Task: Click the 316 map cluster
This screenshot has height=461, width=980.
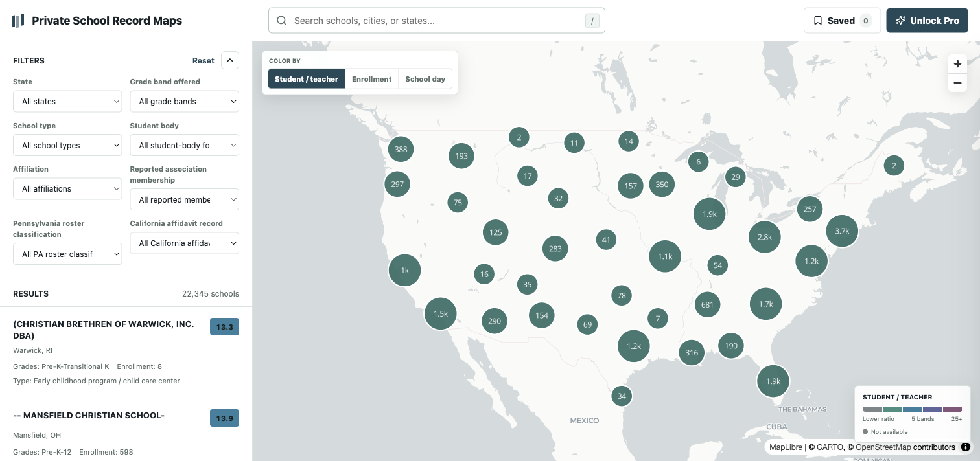Action: click(x=692, y=352)
